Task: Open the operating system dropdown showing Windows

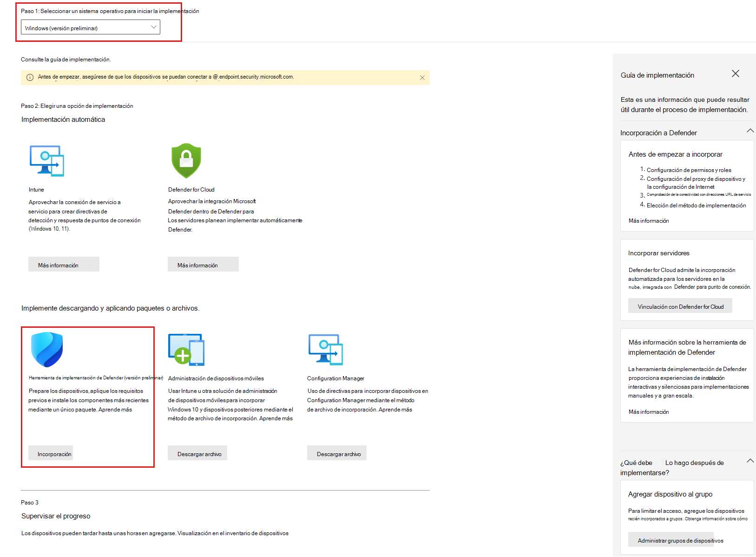Action: (91, 27)
